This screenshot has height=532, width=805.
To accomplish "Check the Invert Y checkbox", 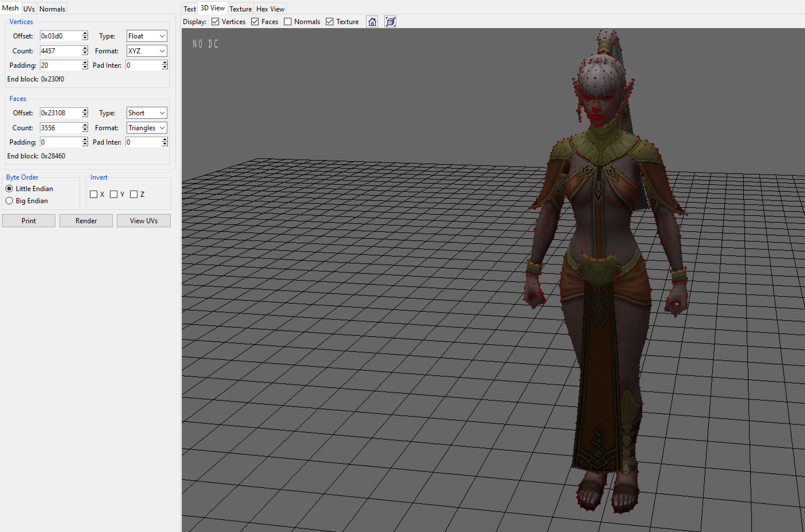I will click(114, 195).
